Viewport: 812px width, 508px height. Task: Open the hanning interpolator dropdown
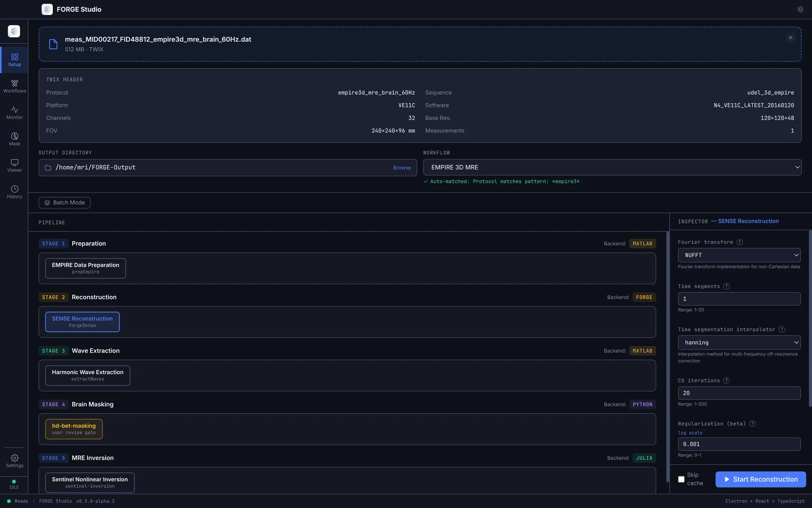(739, 343)
